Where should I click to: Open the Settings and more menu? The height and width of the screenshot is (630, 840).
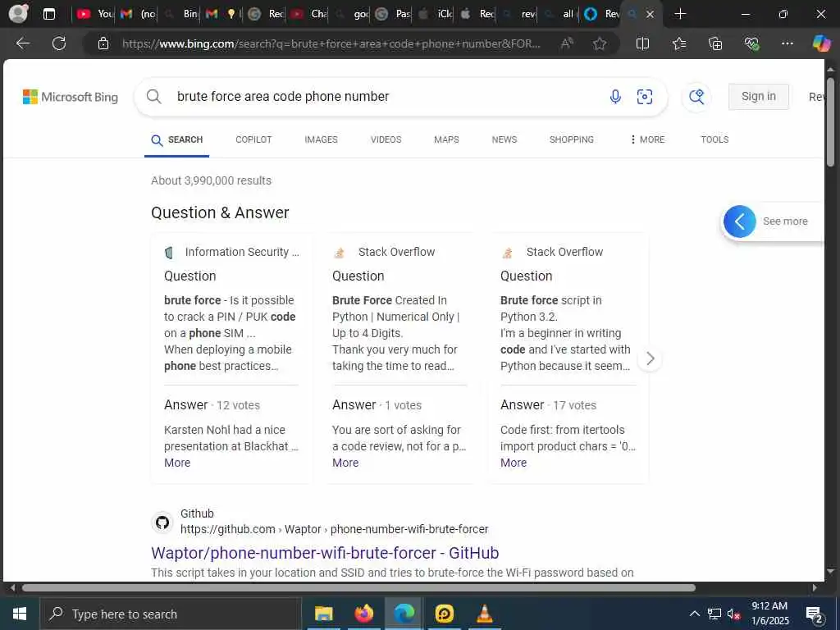pyautogui.click(x=787, y=43)
